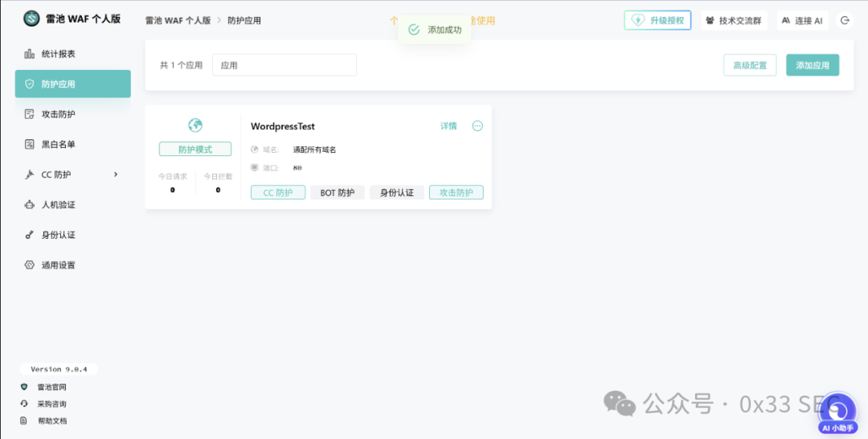Click the 添加应用 button
Image resolution: width=868 pixels, height=439 pixels.
pyautogui.click(x=813, y=65)
